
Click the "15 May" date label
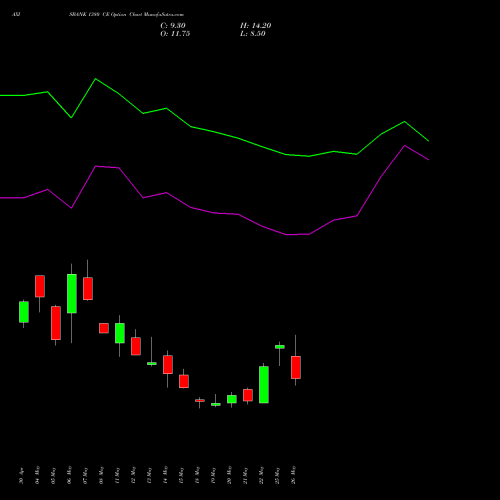(182, 475)
